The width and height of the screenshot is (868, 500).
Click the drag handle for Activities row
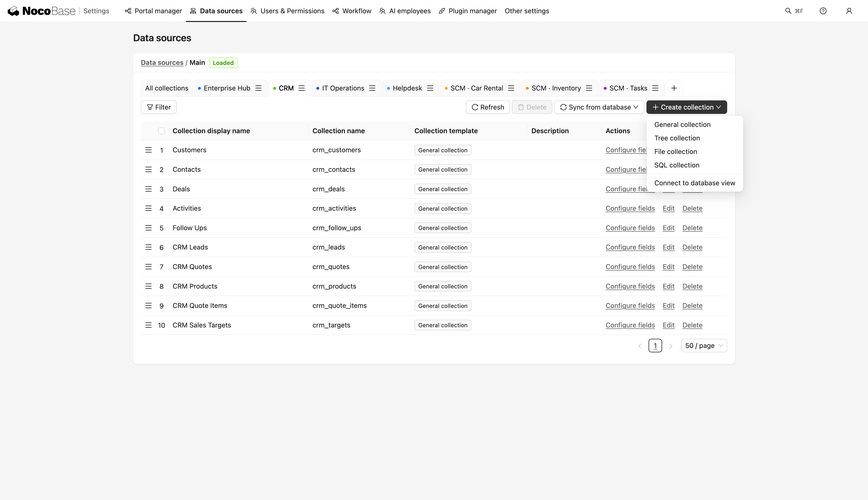[x=149, y=208]
